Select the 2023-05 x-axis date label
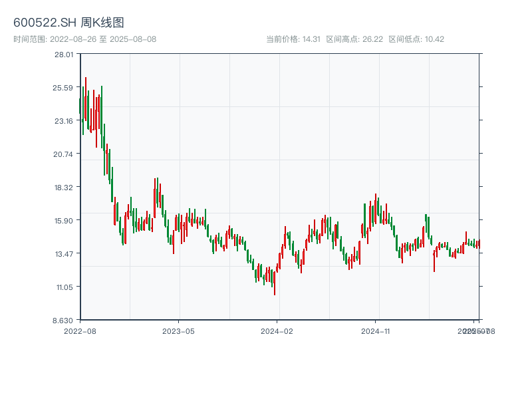The image size is (532, 399). point(179,331)
